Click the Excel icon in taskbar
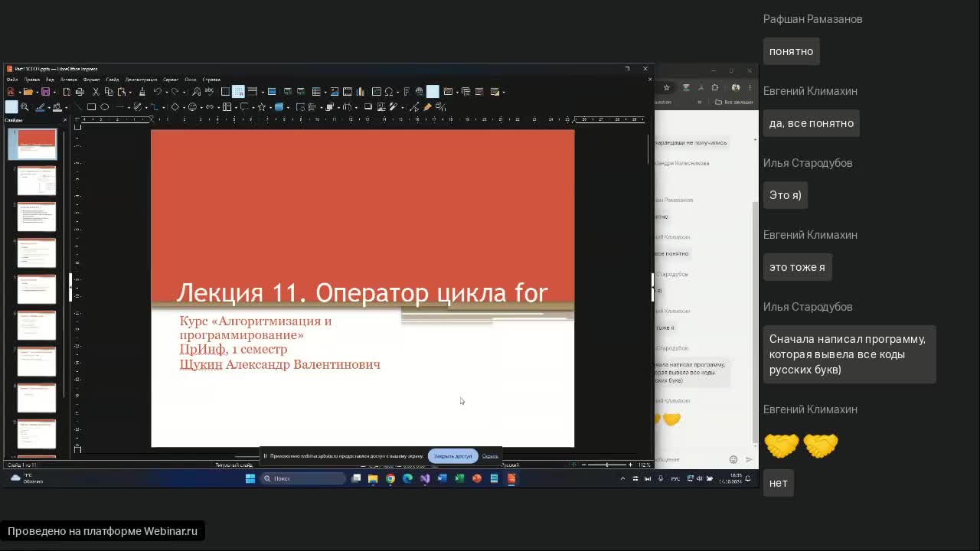 coord(459,478)
